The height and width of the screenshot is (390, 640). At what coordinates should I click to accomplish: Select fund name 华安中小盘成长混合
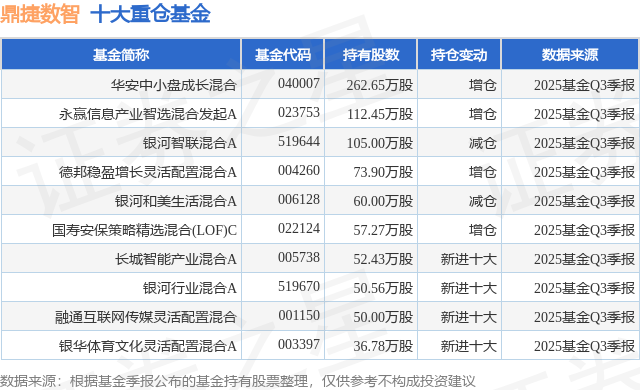[x=173, y=85]
